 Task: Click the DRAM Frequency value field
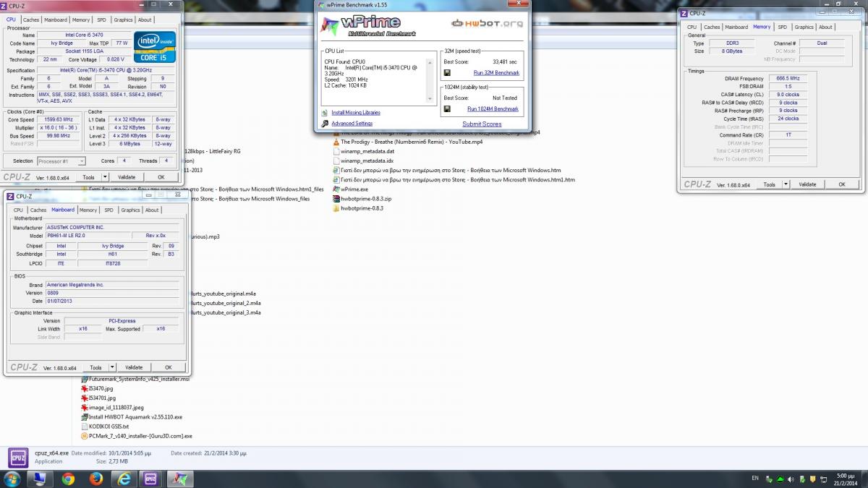point(787,78)
